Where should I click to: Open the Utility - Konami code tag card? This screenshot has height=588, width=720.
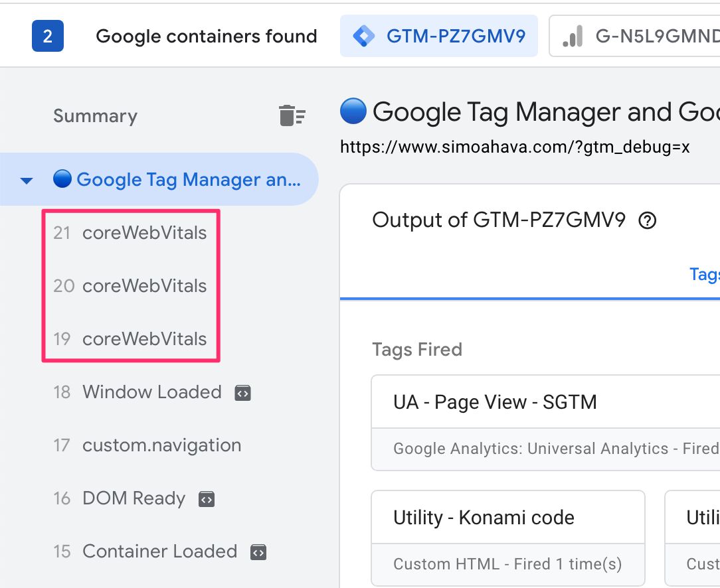[508, 538]
